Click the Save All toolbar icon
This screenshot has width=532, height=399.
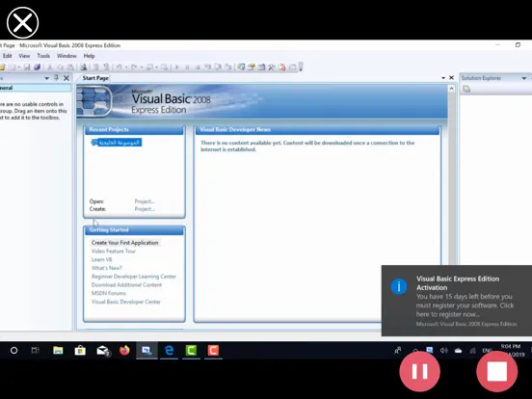pyautogui.click(x=37, y=67)
